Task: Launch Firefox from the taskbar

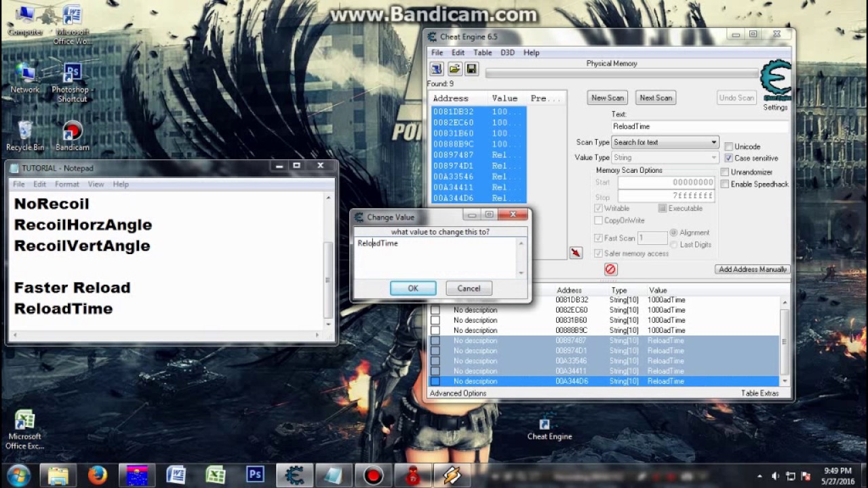Action: pos(98,475)
